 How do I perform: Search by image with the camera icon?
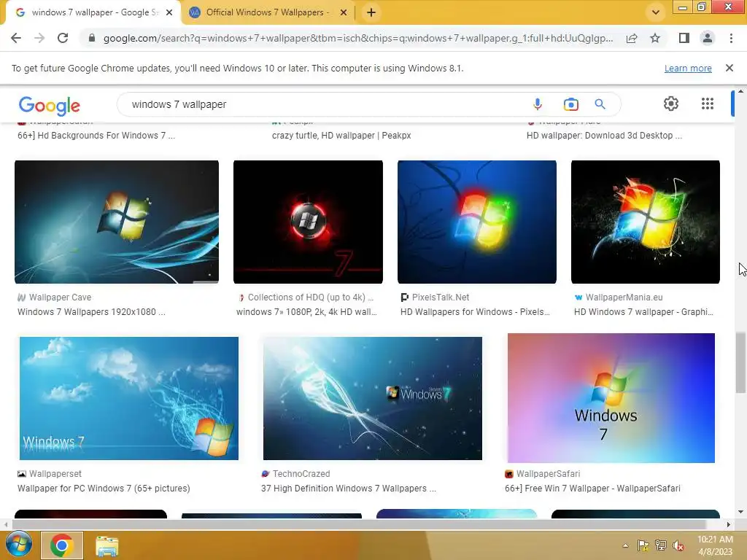click(x=570, y=104)
